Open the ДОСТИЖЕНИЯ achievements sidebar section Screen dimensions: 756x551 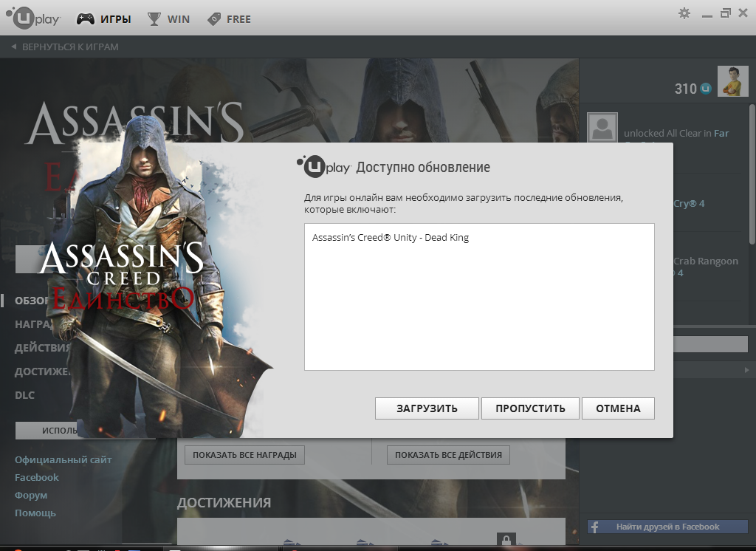pyautogui.click(x=42, y=372)
